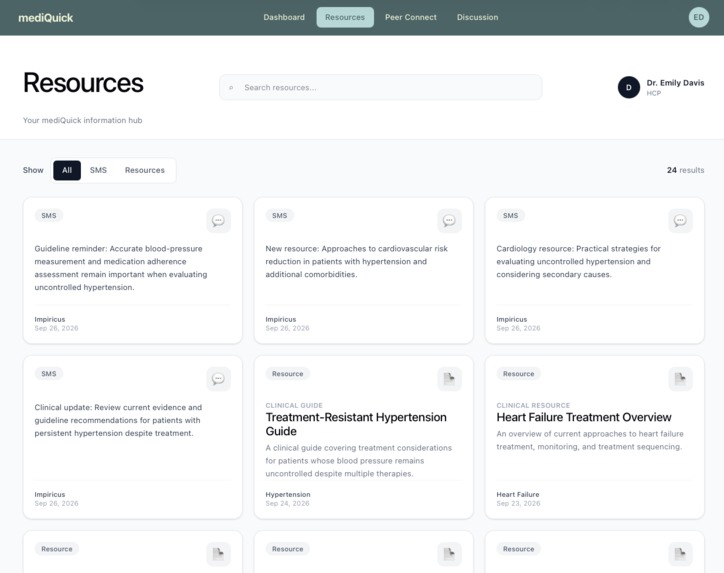724x573 pixels.
Task: Click the SMS tag on Guideline reminder card
Action: [x=49, y=216]
